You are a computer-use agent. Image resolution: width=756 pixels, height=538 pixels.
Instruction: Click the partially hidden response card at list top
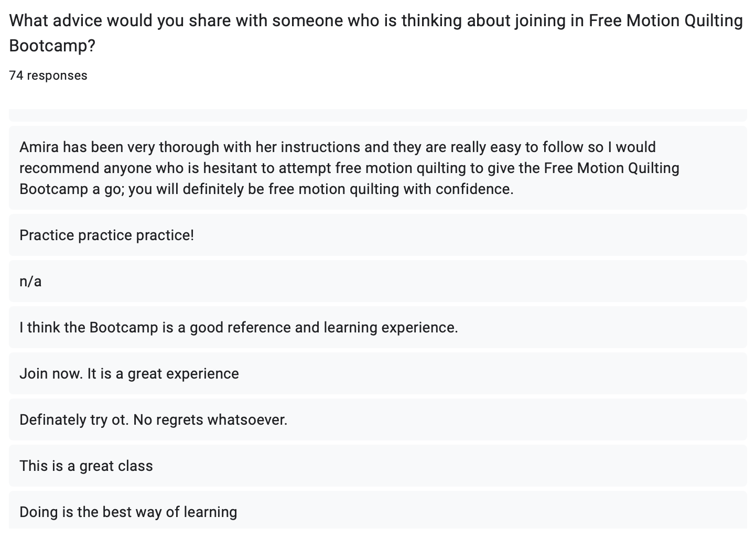[378, 115]
